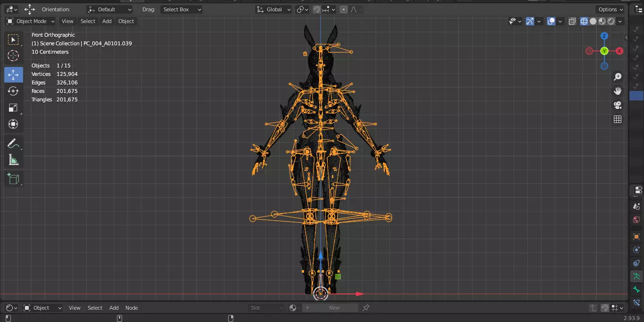Viewport: 644px width, 322px height.
Task: Choose the Move tool
Action: tap(13, 74)
